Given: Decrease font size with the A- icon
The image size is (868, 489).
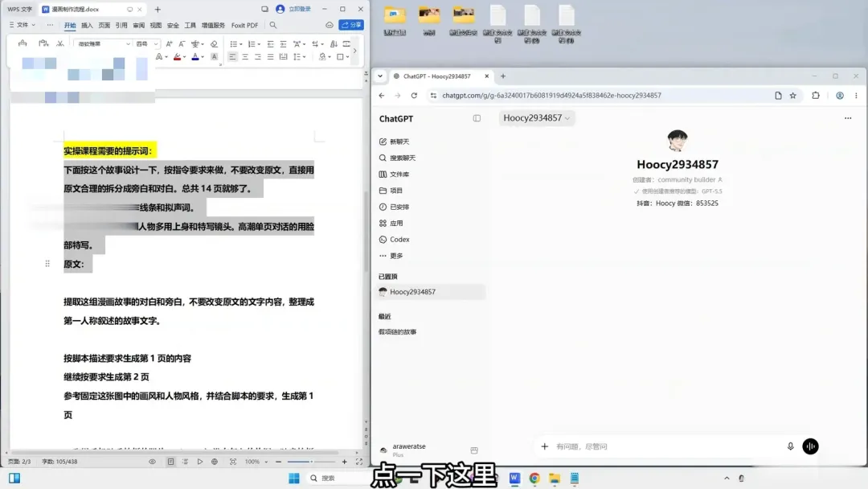Looking at the screenshot, I should coord(182,43).
